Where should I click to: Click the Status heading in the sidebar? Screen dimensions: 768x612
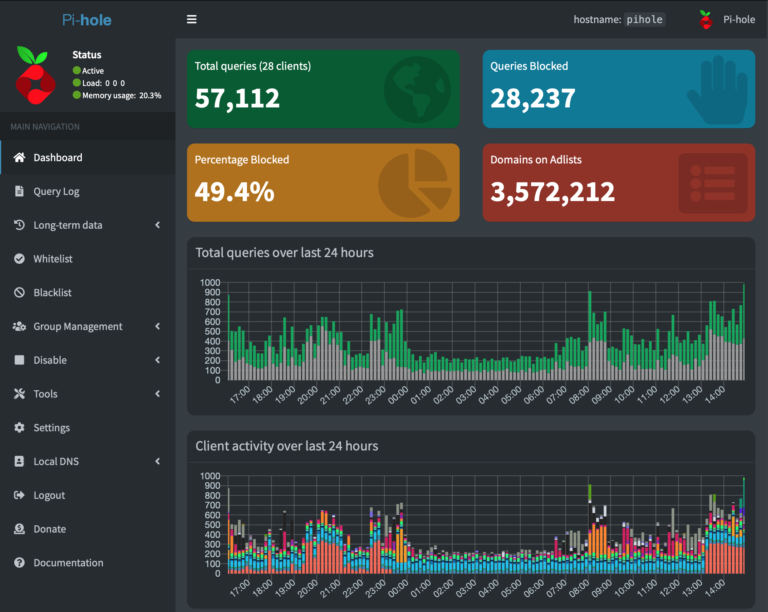[x=87, y=55]
